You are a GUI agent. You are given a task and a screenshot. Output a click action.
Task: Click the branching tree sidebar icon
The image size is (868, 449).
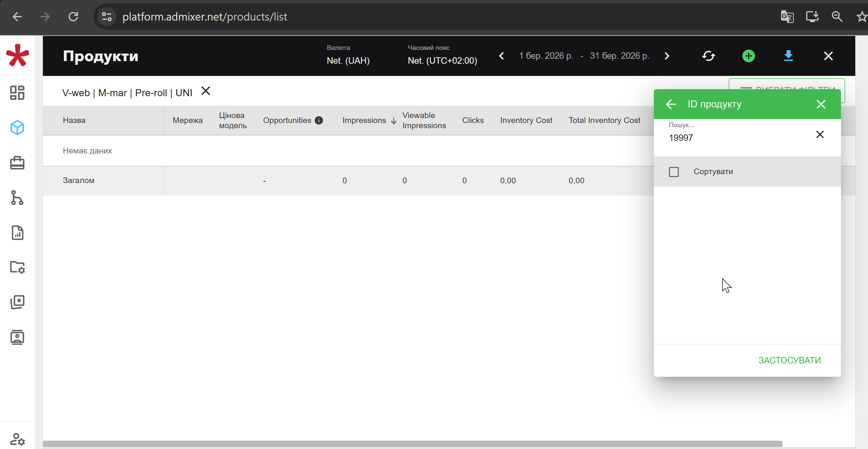pyautogui.click(x=17, y=198)
